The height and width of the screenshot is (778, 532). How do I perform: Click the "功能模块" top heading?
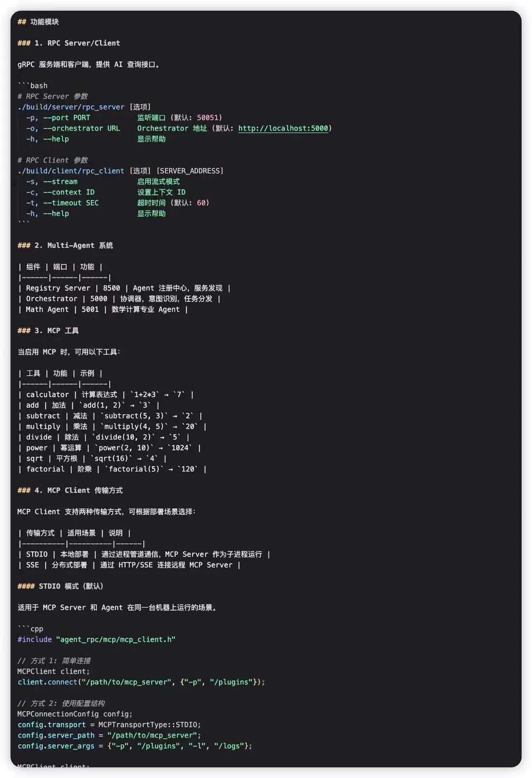[44, 22]
